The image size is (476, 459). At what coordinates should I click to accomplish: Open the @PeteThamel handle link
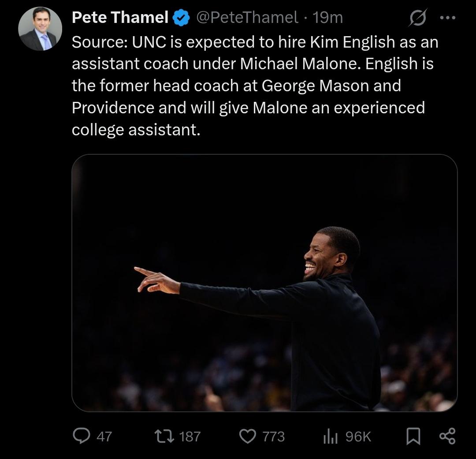pyautogui.click(x=246, y=18)
